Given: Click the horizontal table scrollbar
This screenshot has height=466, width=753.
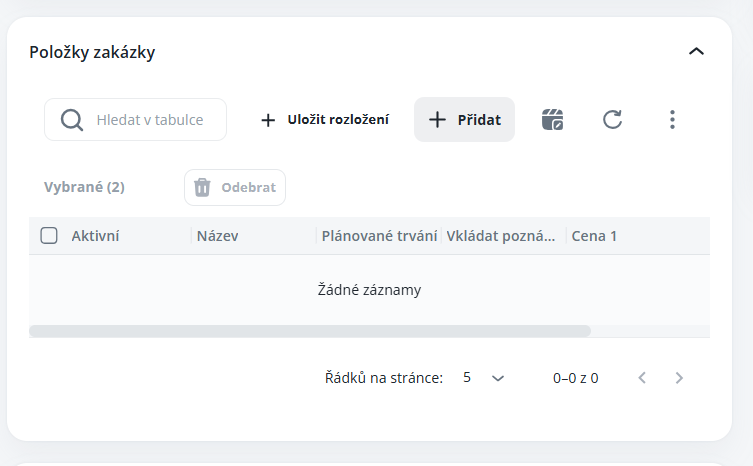Looking at the screenshot, I should point(310,331).
